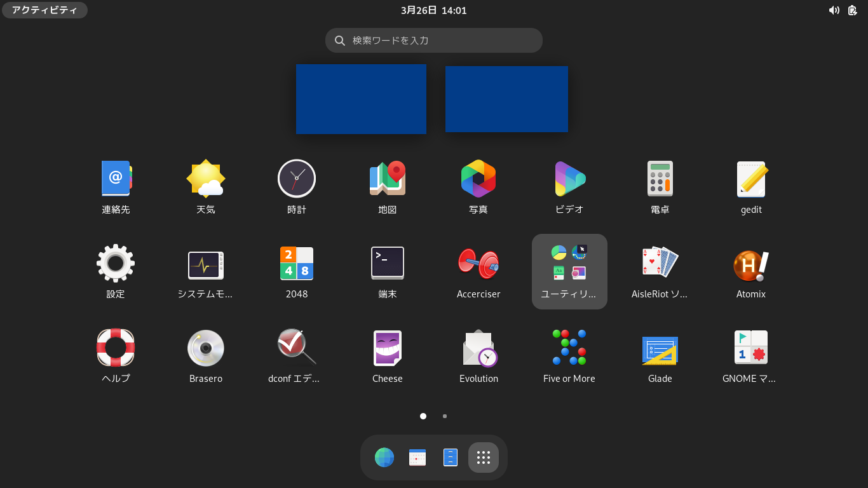Toggle the show-applications grid button in dock
This screenshot has height=488, width=868.
point(484,457)
